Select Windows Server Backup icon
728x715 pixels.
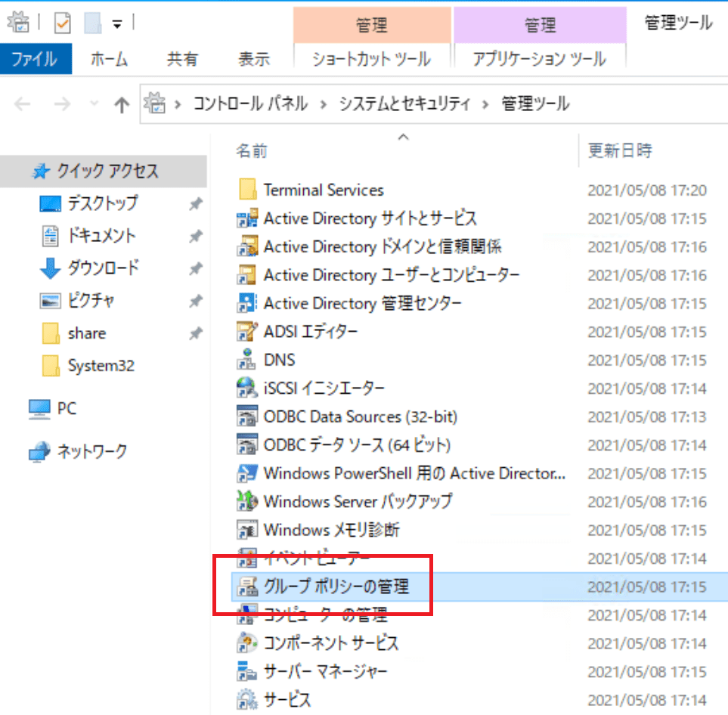(x=247, y=502)
